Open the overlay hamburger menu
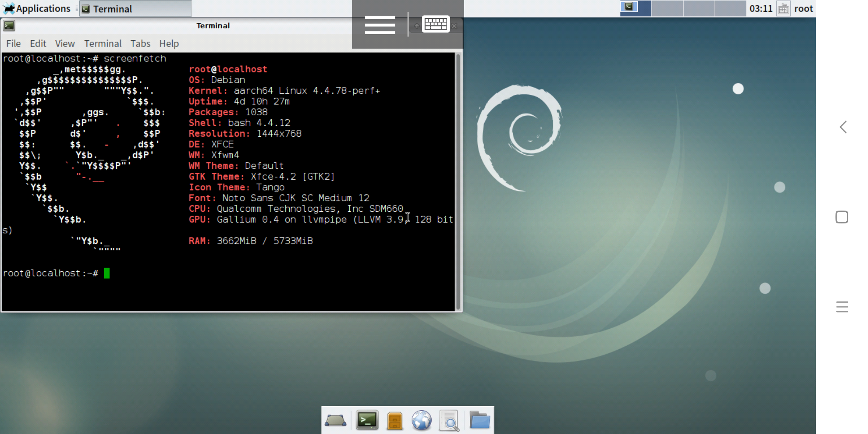The height and width of the screenshot is (434, 868). point(380,25)
